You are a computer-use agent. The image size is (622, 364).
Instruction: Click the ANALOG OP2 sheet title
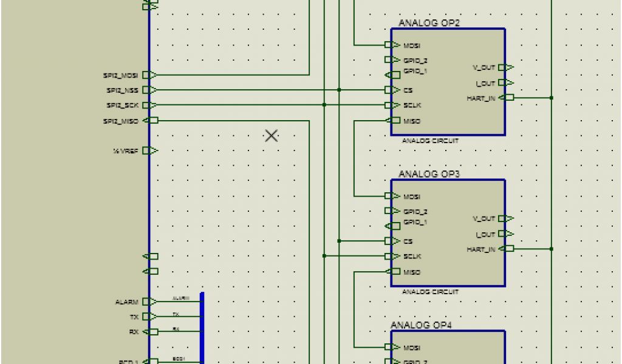click(x=429, y=23)
